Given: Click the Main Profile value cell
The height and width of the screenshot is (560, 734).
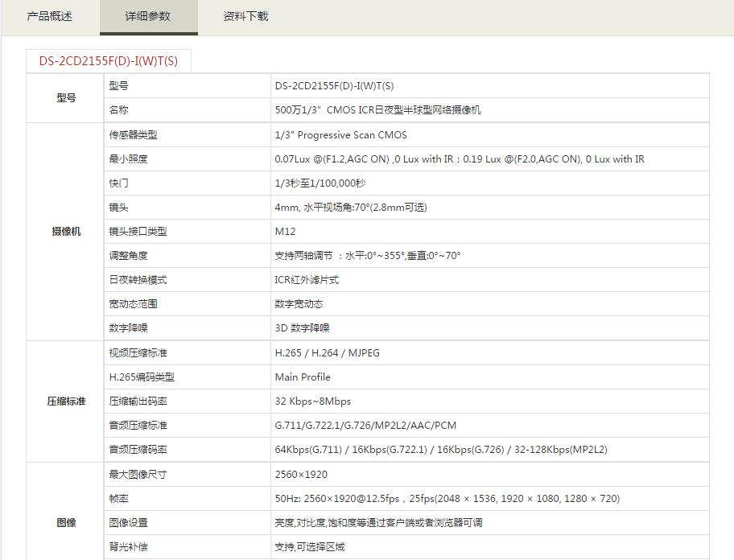Looking at the screenshot, I should (303, 377).
